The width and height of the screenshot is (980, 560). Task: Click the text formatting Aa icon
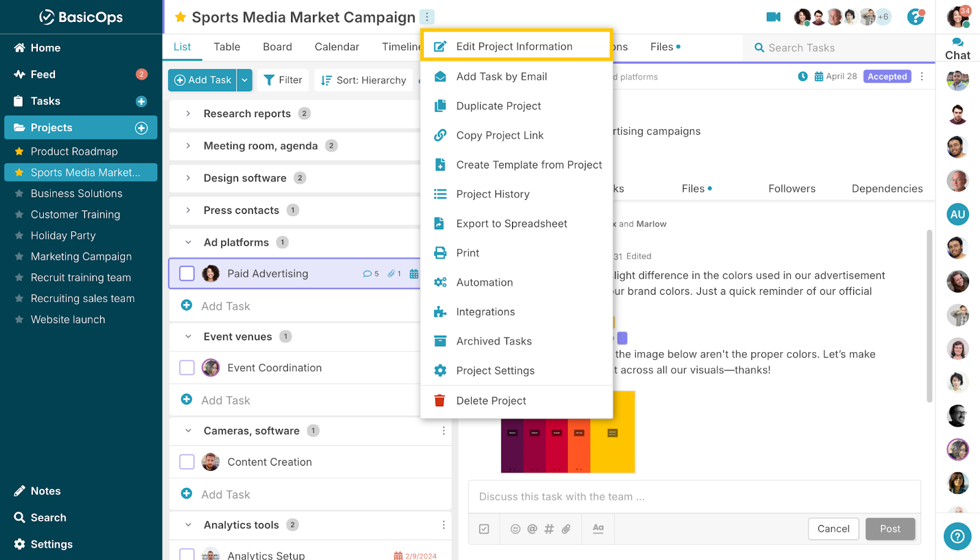click(598, 529)
